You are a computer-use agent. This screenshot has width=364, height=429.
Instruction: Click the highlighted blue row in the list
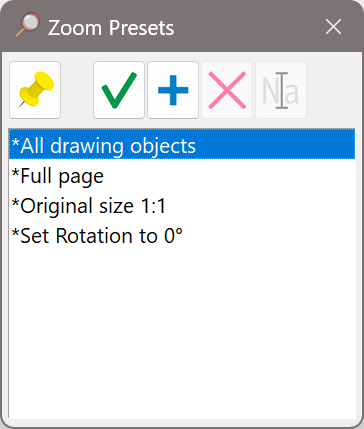(182, 144)
